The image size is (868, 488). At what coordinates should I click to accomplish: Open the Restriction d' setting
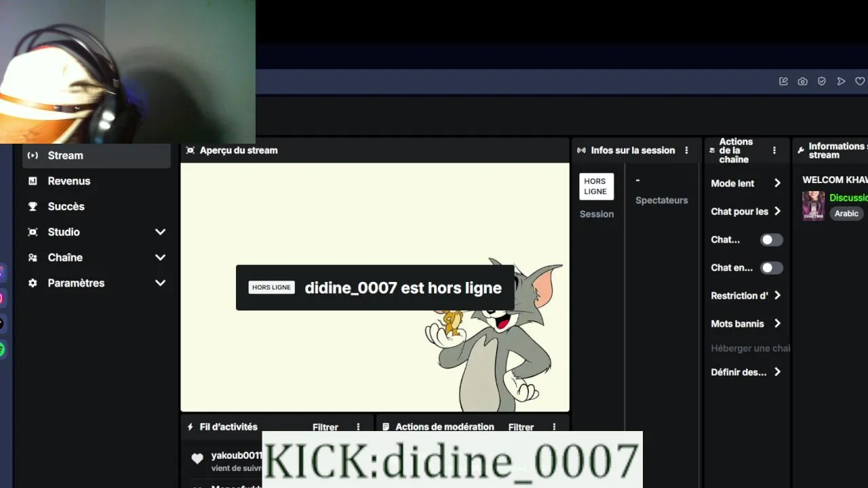[746, 296]
